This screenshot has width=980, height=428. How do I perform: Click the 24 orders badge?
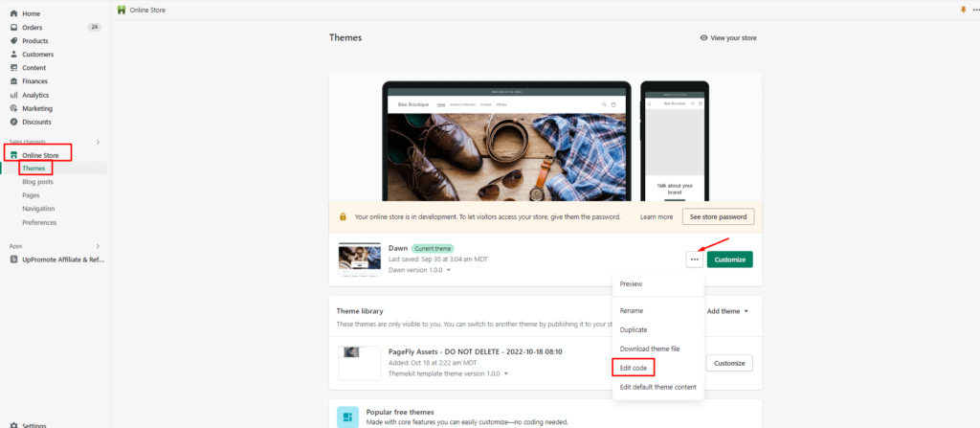pyautogui.click(x=95, y=28)
